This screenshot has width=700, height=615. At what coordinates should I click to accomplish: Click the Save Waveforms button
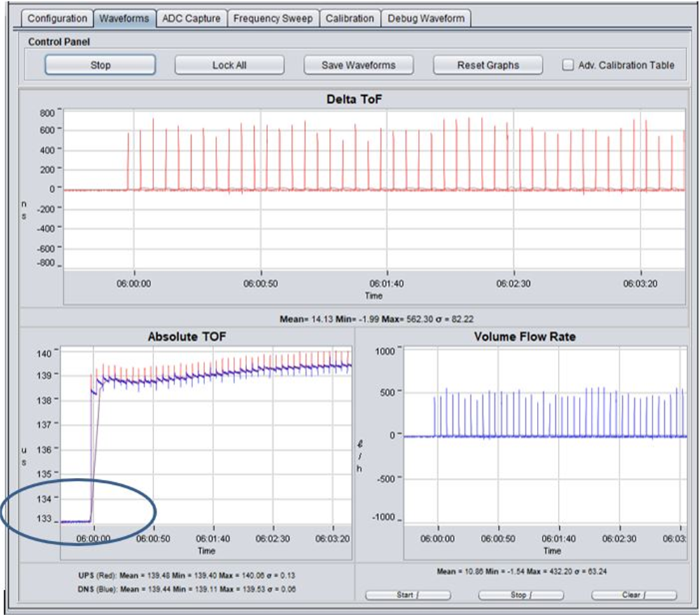point(358,65)
